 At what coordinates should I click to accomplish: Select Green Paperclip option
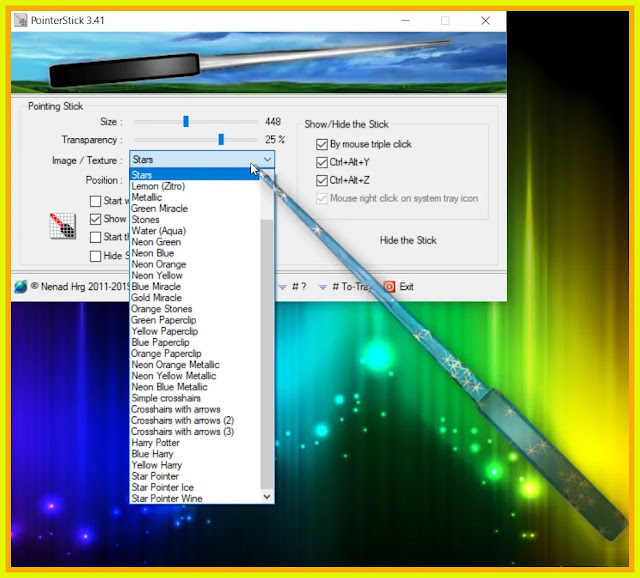[x=195, y=320]
